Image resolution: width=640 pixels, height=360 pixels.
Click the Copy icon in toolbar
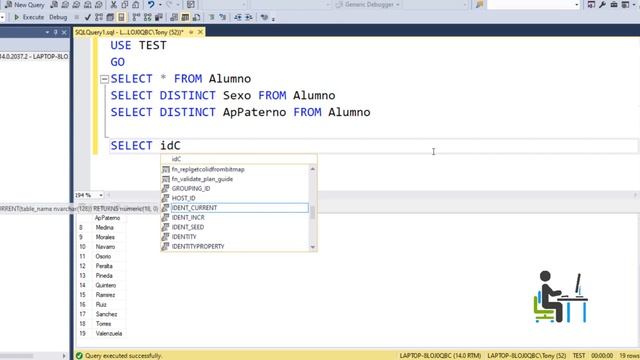point(124,4)
